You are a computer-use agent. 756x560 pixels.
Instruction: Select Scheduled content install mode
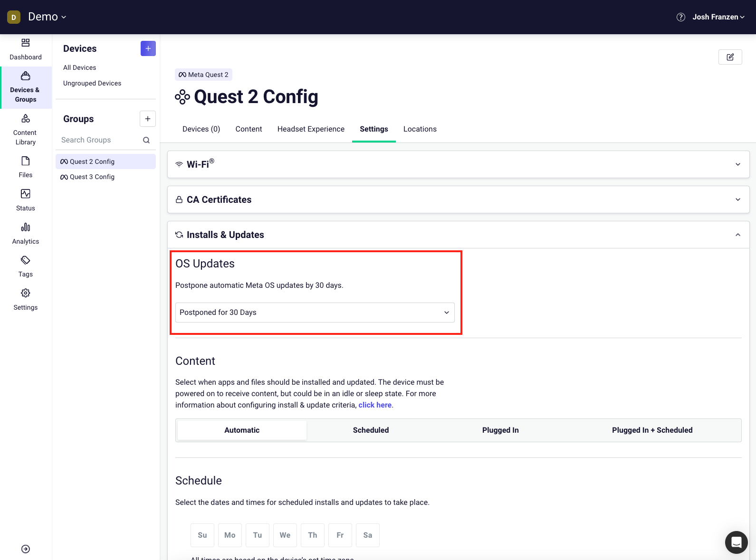pos(371,430)
